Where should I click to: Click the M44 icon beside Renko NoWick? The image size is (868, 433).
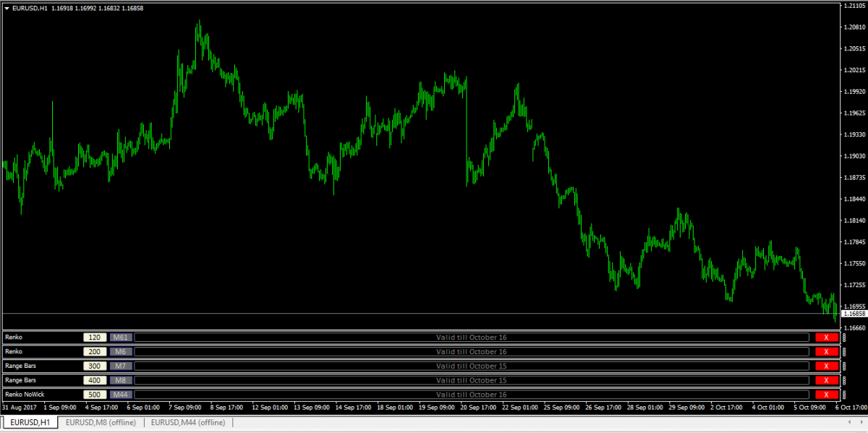[x=119, y=395]
